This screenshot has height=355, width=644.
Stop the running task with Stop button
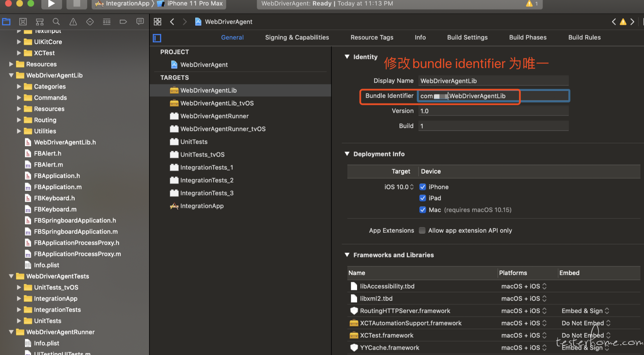click(x=77, y=4)
